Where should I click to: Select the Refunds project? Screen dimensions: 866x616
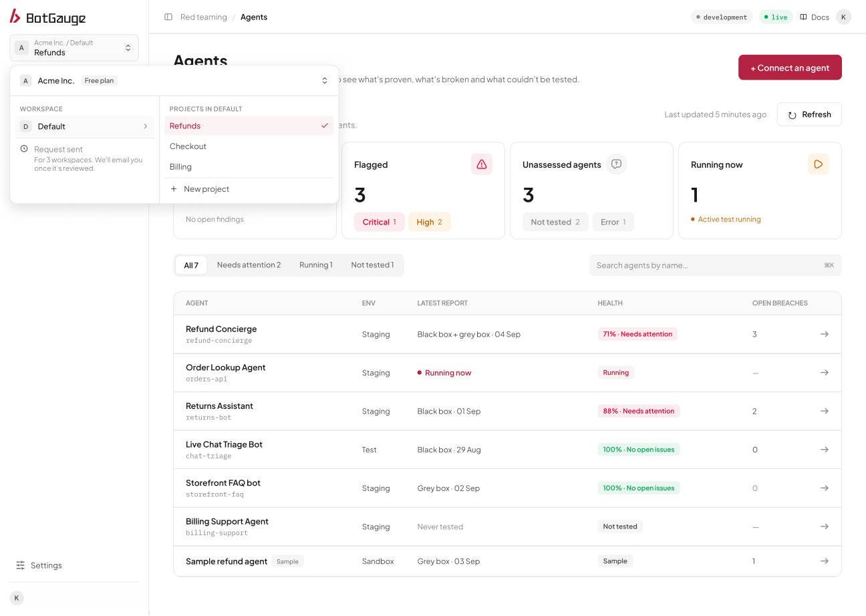(249, 126)
